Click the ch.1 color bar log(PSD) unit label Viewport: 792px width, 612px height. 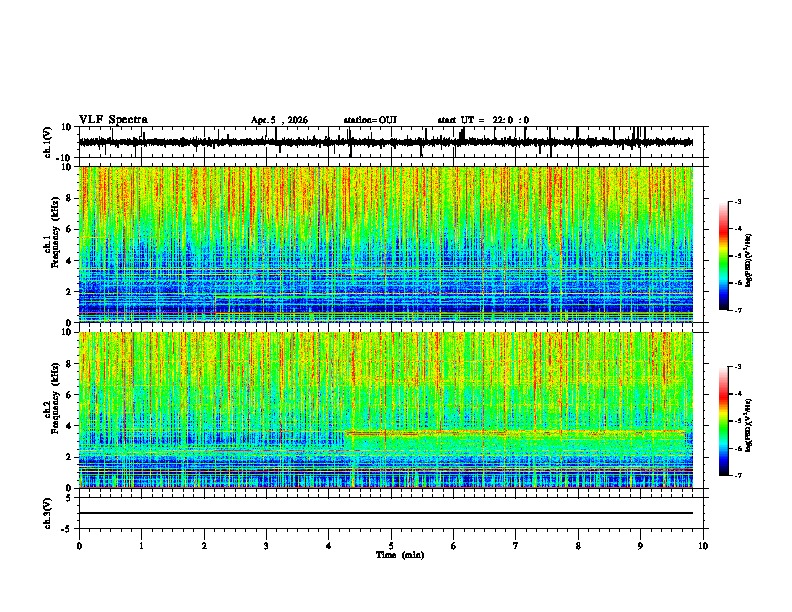pyautogui.click(x=749, y=260)
